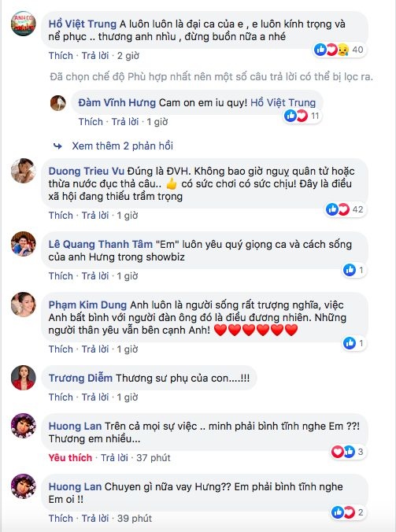Open reactions on Đàm Vĩnh Hưng's reply
Screen dimensions: 396x532
(302, 116)
